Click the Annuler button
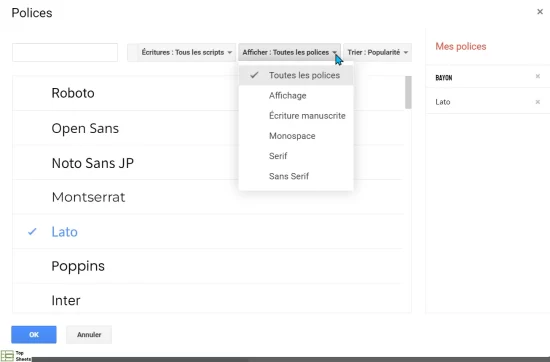The height and width of the screenshot is (362, 550). coord(89,335)
